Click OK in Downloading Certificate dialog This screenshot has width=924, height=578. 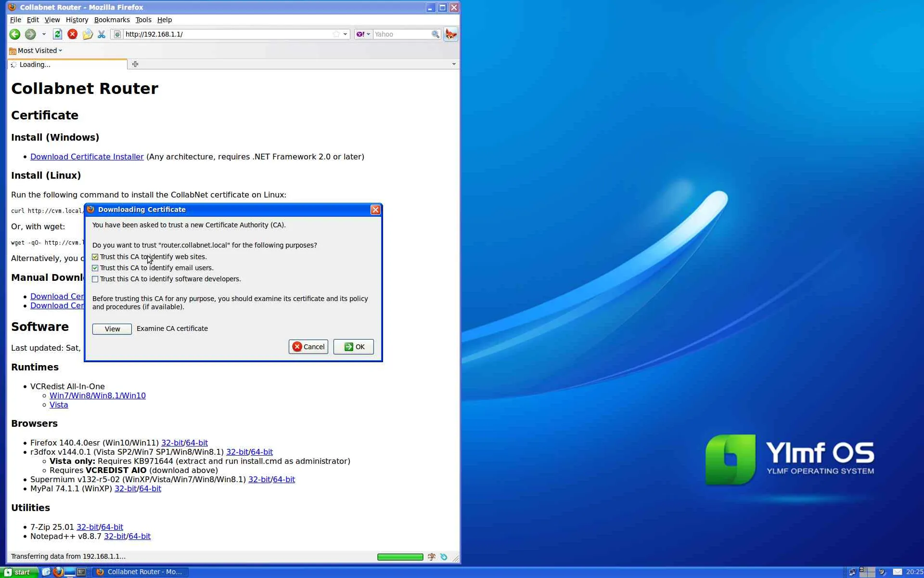354,347
